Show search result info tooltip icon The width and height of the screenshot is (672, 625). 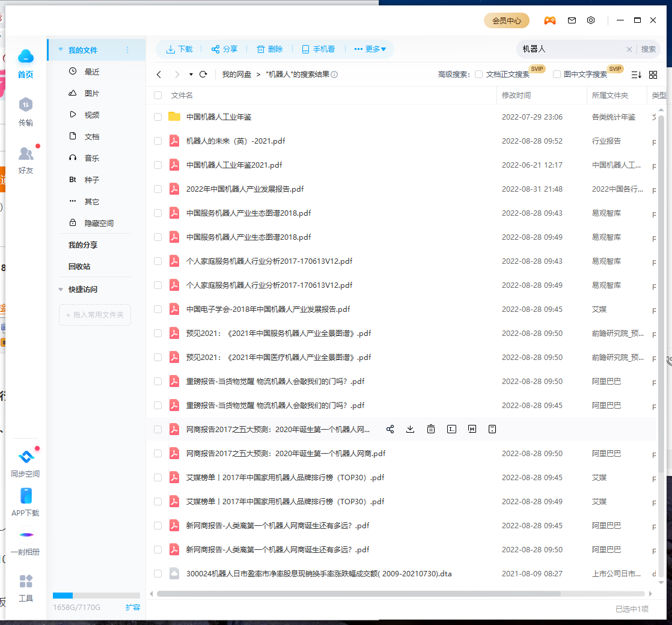coord(334,75)
